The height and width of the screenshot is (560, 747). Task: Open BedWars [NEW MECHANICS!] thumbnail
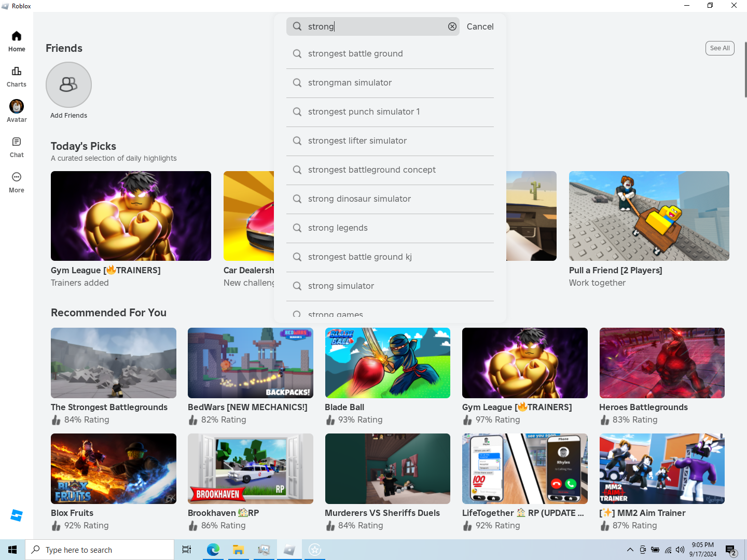tap(251, 363)
